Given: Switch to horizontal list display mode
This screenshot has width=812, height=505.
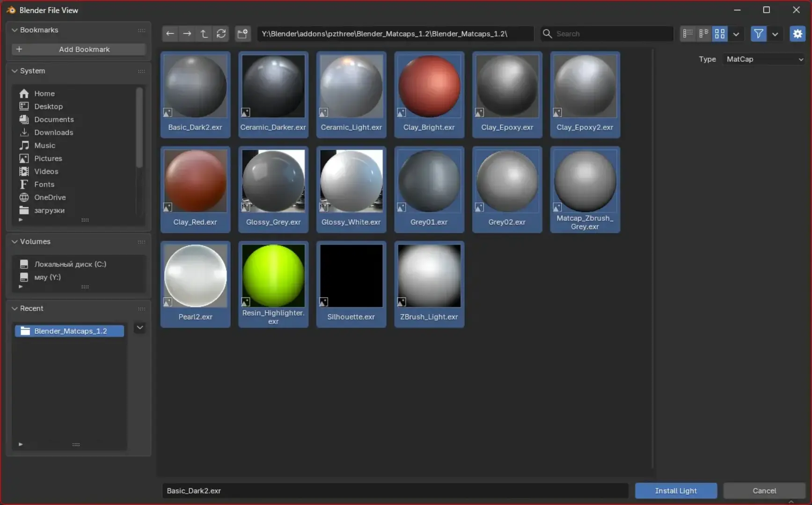Looking at the screenshot, I should point(703,34).
